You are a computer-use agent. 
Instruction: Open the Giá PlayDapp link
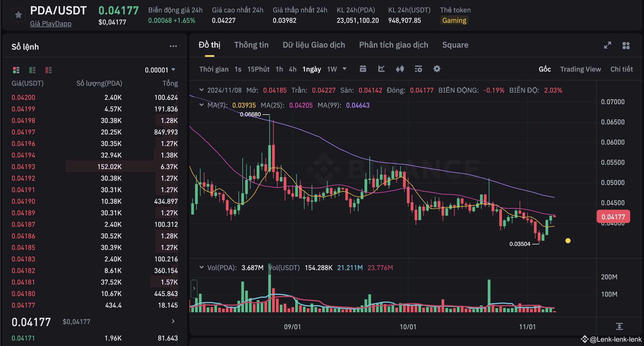point(51,24)
